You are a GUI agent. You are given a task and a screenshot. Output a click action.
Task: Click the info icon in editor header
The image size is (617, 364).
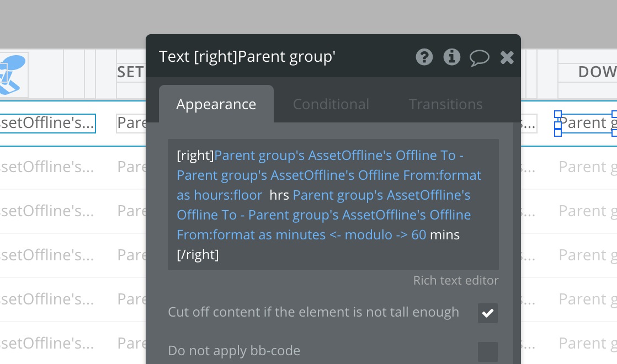[x=452, y=57]
